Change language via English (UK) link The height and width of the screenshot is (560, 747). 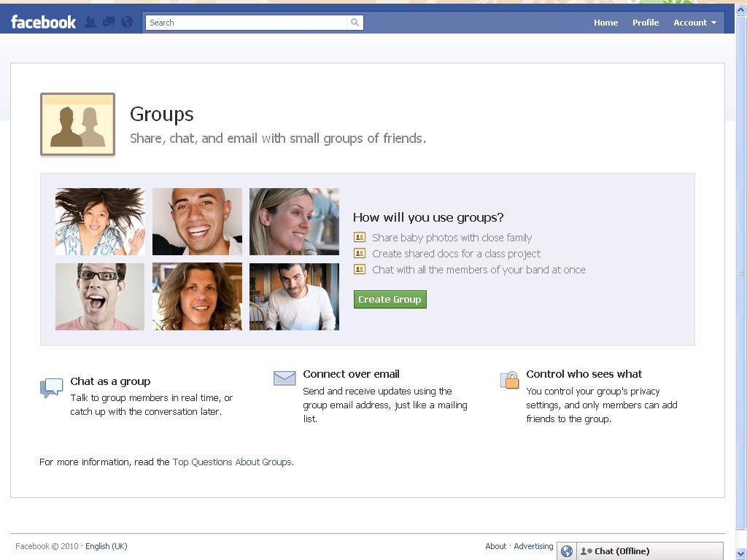tap(107, 546)
